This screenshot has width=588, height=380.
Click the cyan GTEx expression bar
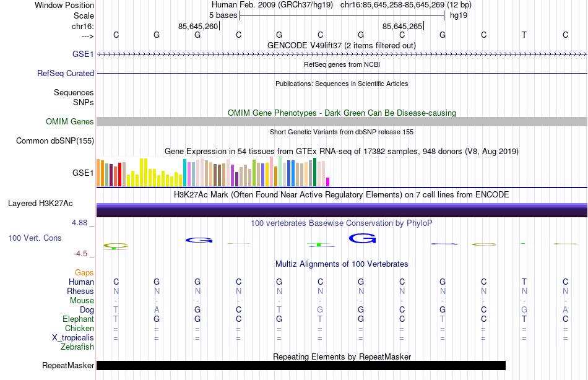pyautogui.click(x=185, y=173)
